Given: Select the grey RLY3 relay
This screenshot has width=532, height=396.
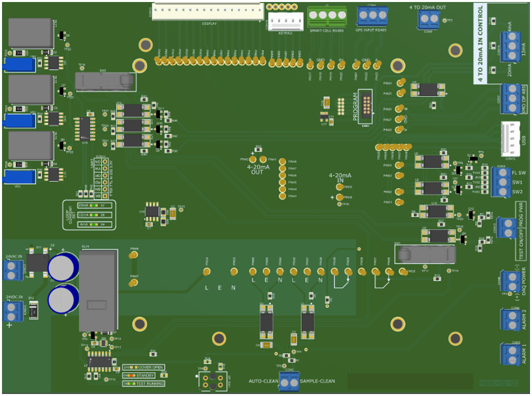Looking at the screenshot, I should (31, 146).
